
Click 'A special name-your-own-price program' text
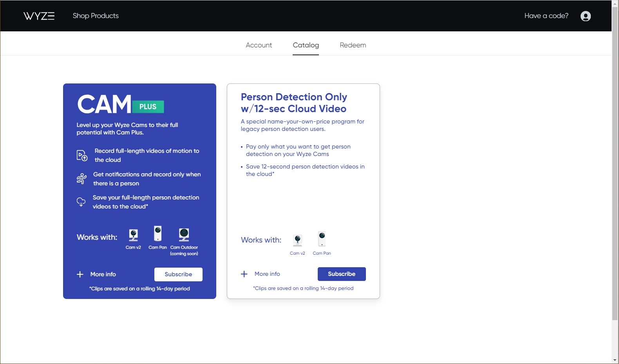pos(302,125)
